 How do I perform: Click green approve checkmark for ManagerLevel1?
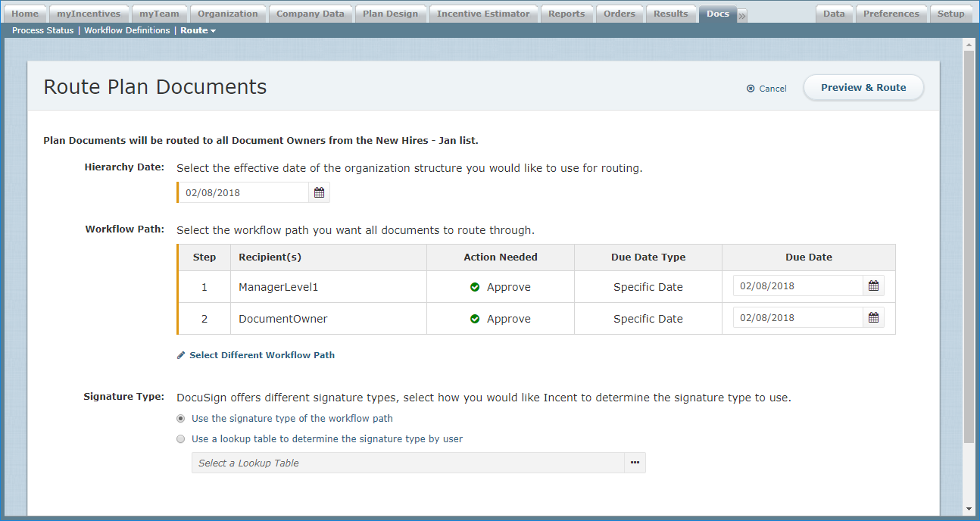tap(475, 288)
